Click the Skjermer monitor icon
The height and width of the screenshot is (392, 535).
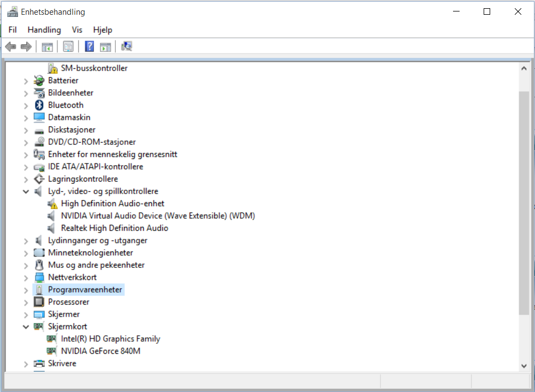point(39,314)
